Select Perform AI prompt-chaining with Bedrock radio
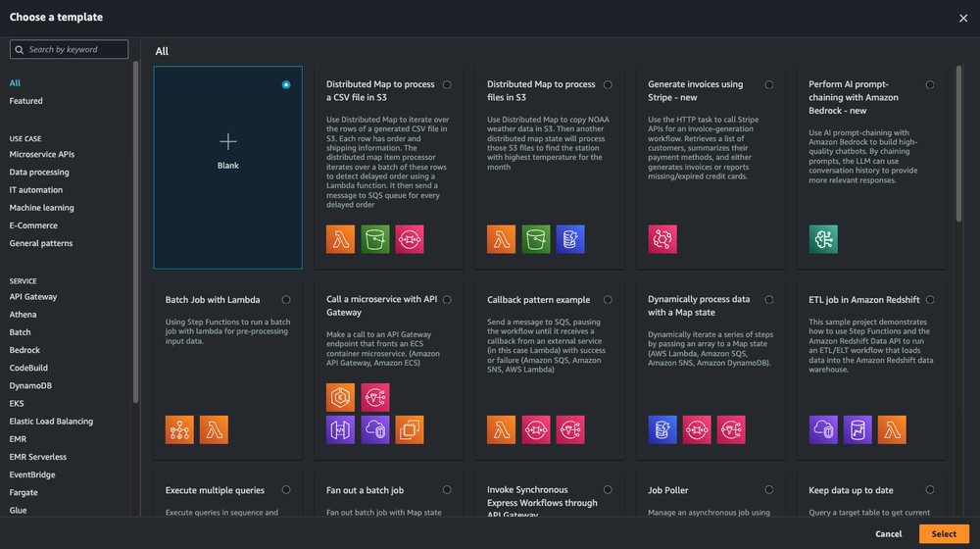 (x=930, y=84)
